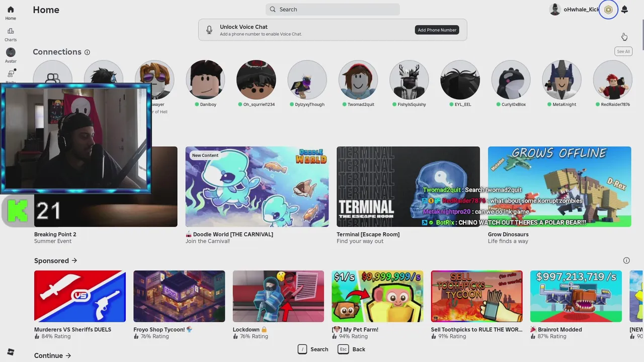Open Daniboy's avatar
Viewport: 644px width, 362px height.
(x=205, y=80)
